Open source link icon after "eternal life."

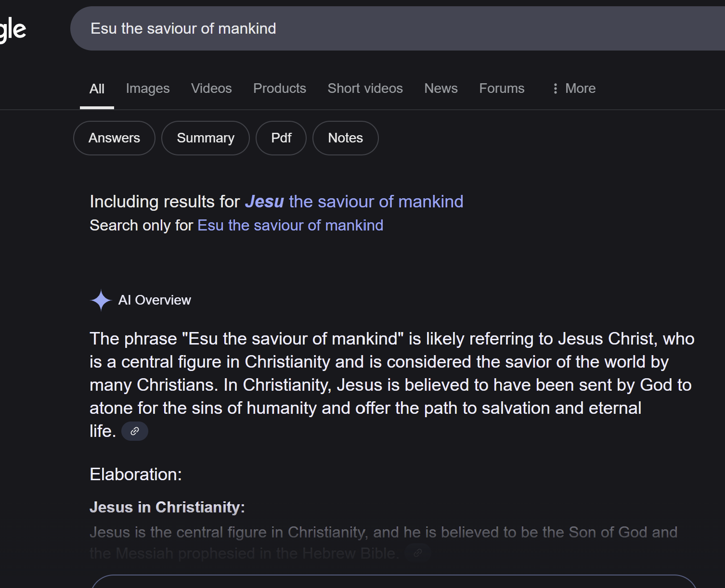[x=135, y=431]
